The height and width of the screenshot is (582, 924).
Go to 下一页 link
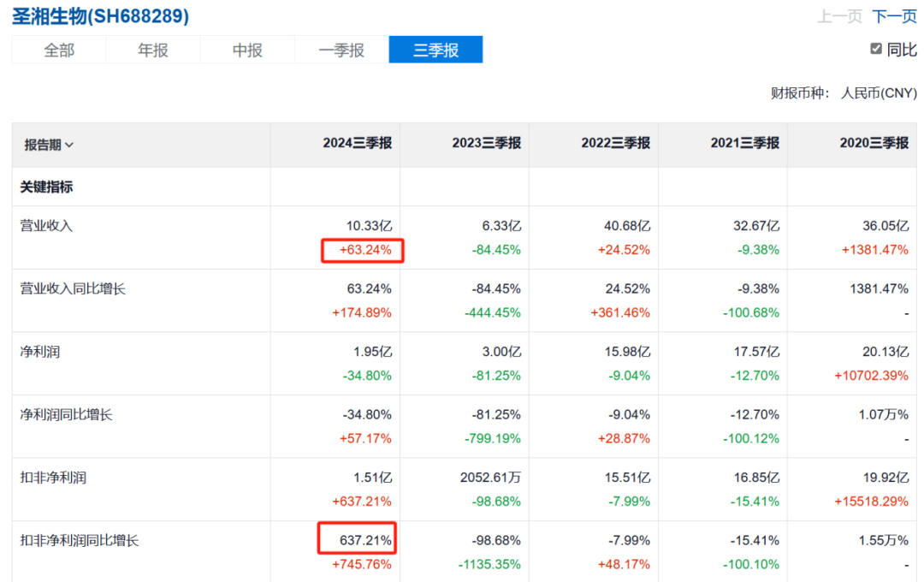coord(894,16)
